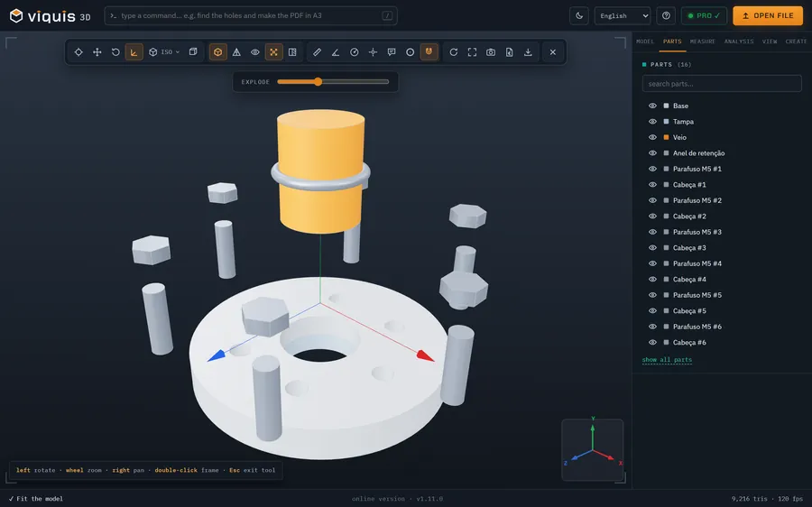The height and width of the screenshot is (507, 812).
Task: Select the Cabeça #4 part row
Action: click(x=722, y=280)
